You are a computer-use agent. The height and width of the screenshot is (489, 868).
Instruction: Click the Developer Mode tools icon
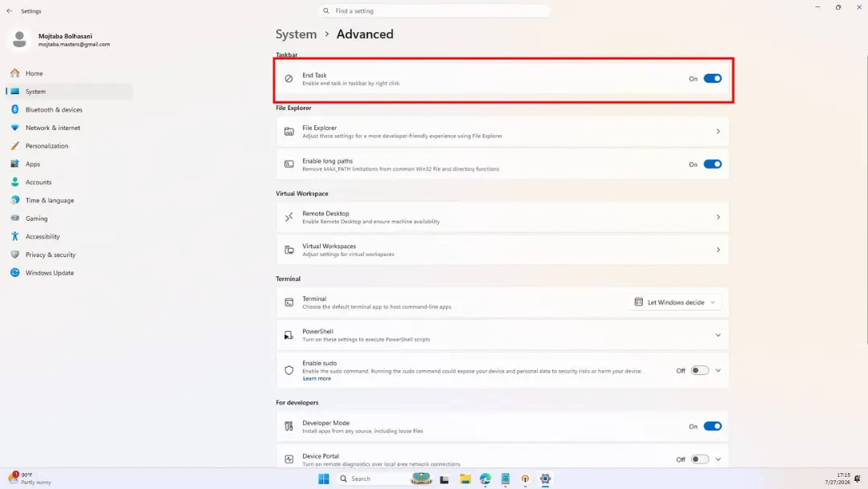tap(289, 426)
